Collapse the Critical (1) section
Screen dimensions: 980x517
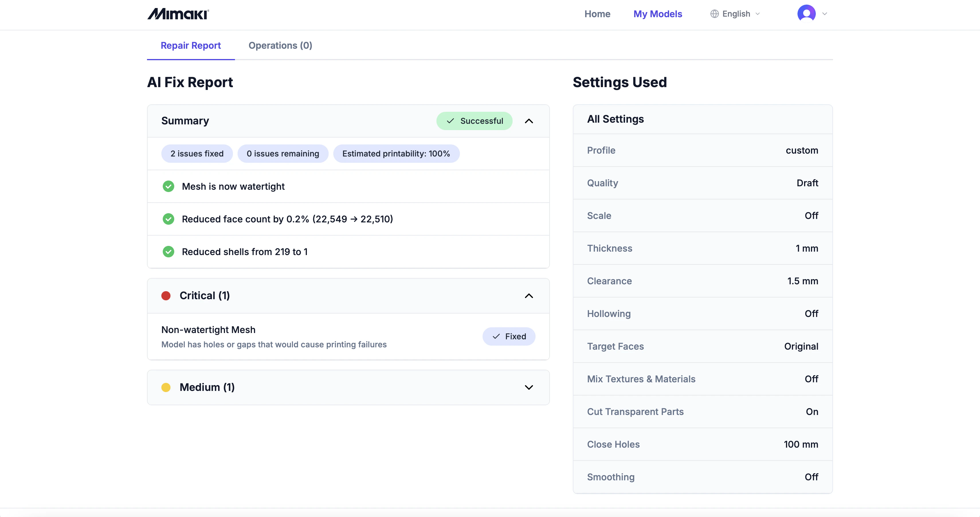pyautogui.click(x=528, y=295)
